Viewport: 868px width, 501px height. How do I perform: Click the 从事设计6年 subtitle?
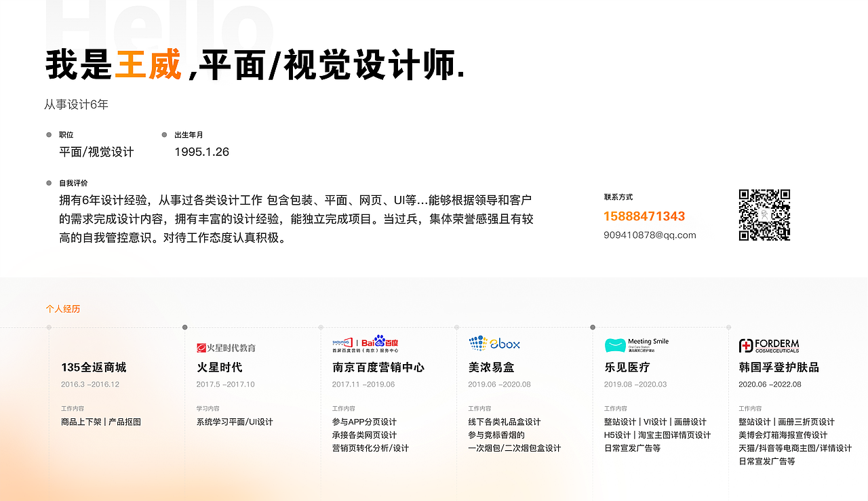[x=76, y=104]
